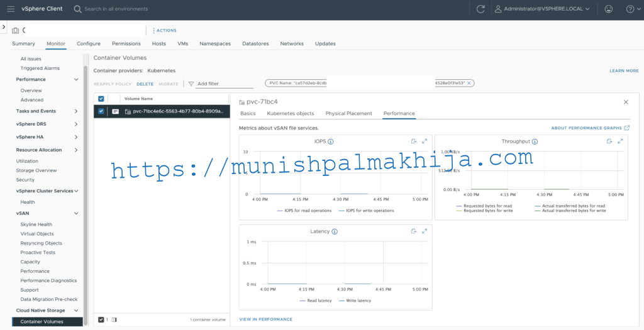This screenshot has width=644, height=330.
Task: Open the Namespaces tab
Action: point(215,43)
